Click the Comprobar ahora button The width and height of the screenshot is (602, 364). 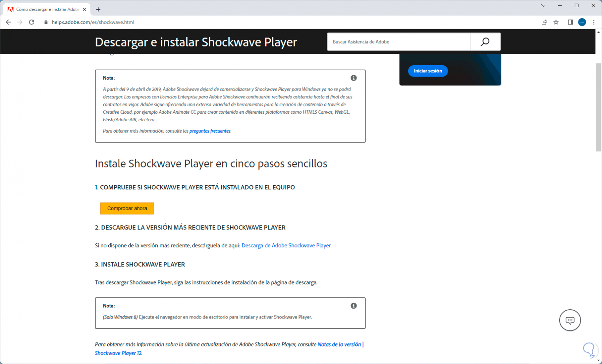pyautogui.click(x=127, y=208)
